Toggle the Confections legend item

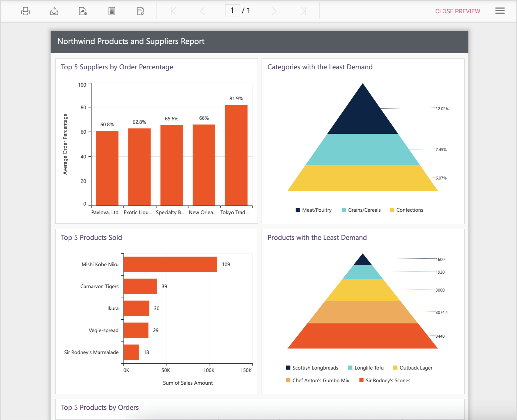click(x=407, y=210)
